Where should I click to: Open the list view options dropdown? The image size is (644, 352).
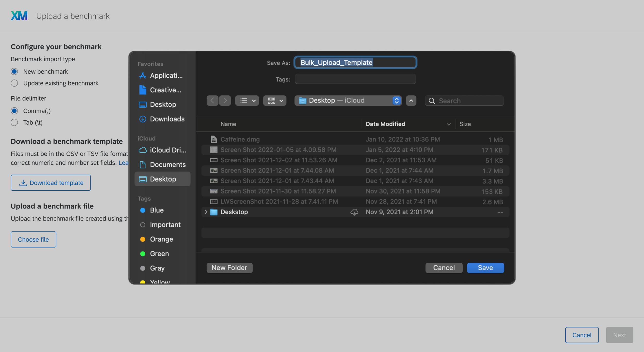coord(247,101)
